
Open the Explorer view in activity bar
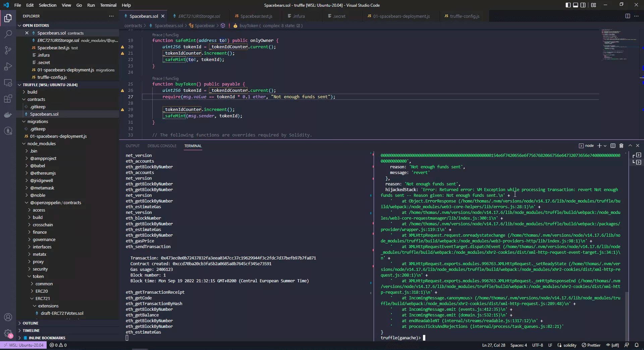click(8, 18)
